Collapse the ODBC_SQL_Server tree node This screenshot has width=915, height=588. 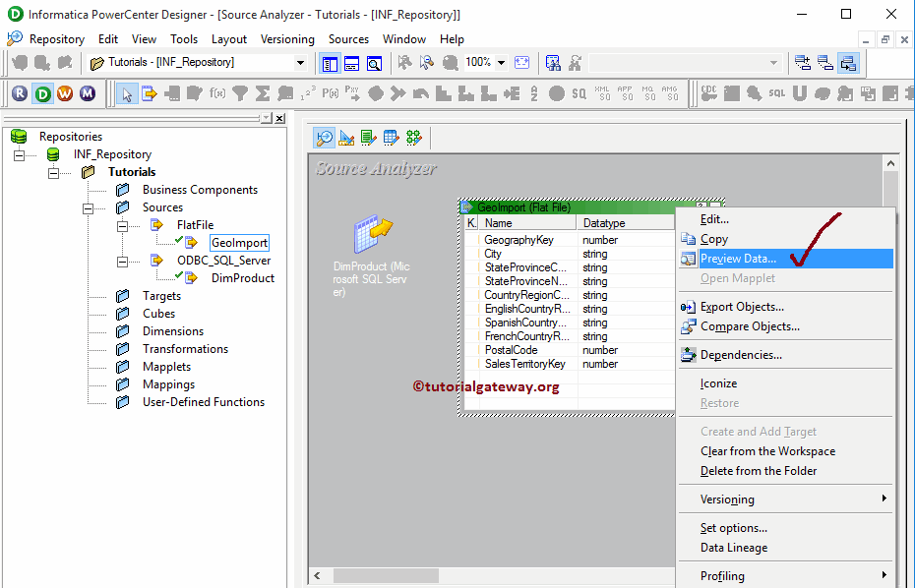[123, 262]
